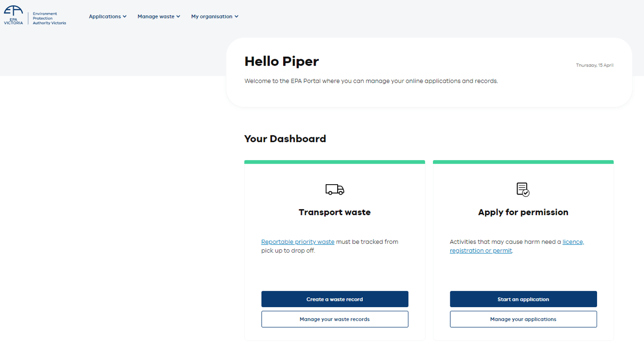This screenshot has width=644, height=351.
Task: Open the Applications menu
Action: [x=105, y=17]
